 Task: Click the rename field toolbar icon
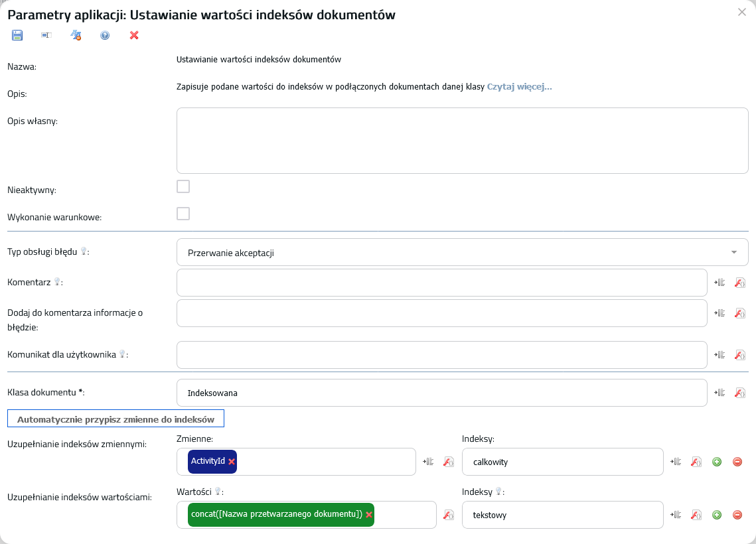46,35
